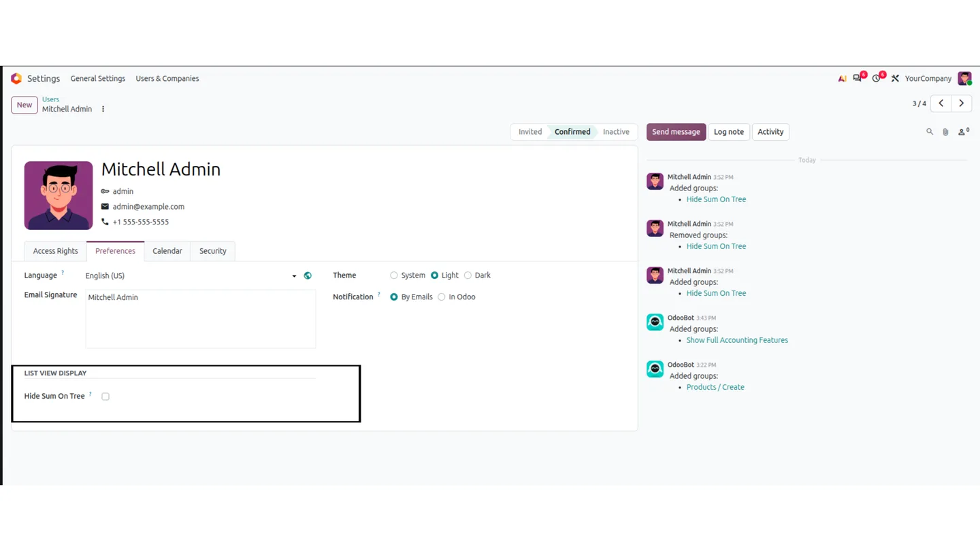Select the Light theme radio button
This screenshot has width=980, height=551.
[x=434, y=275]
